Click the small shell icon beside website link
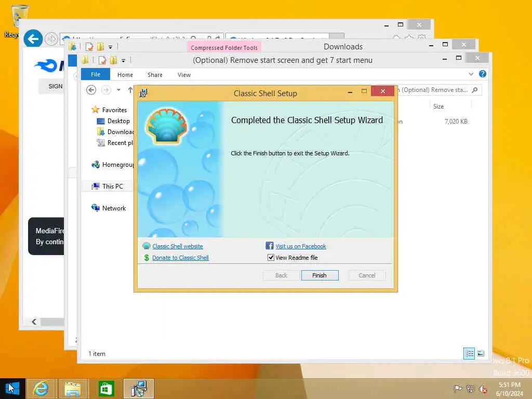The image size is (532, 399). [x=147, y=246]
